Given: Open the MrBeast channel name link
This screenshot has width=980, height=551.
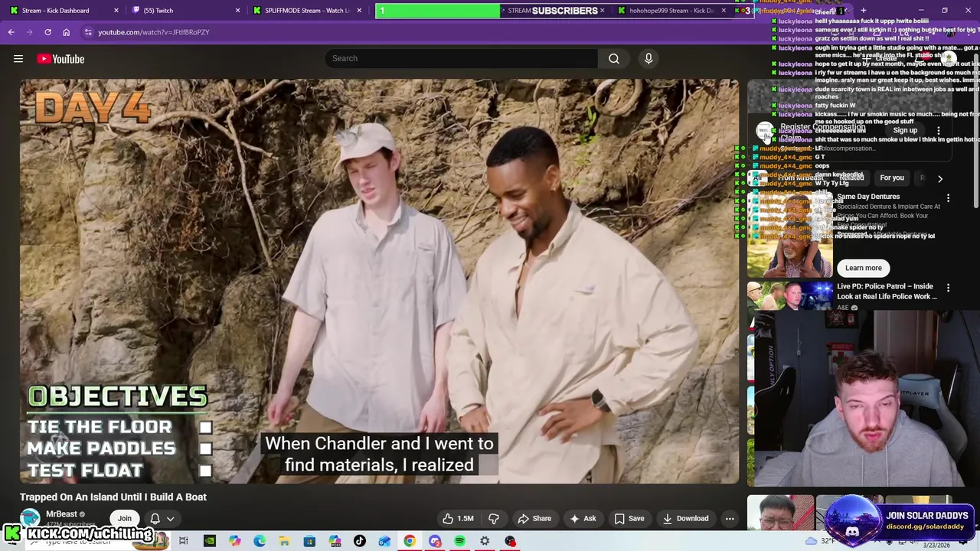Looking at the screenshot, I should [x=61, y=514].
